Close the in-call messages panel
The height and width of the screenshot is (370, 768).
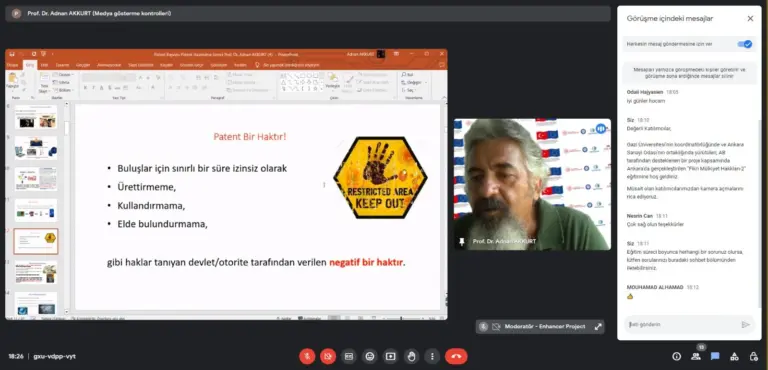750,19
